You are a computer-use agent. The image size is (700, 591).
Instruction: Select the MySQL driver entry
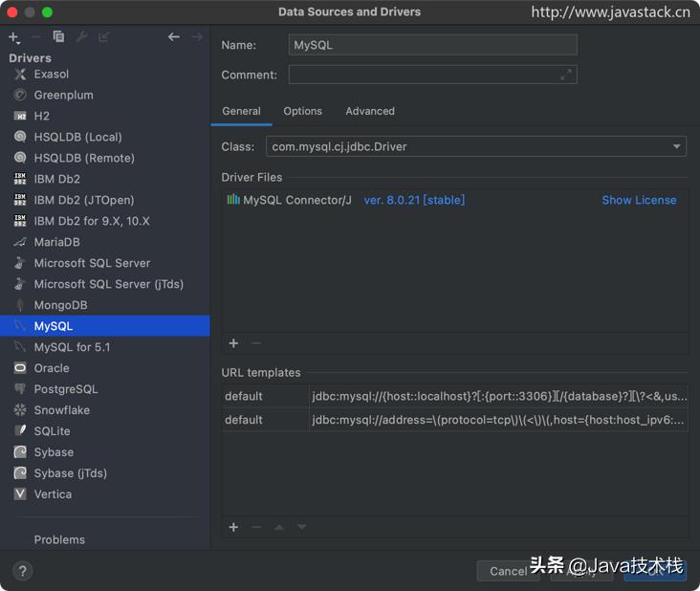coord(105,326)
